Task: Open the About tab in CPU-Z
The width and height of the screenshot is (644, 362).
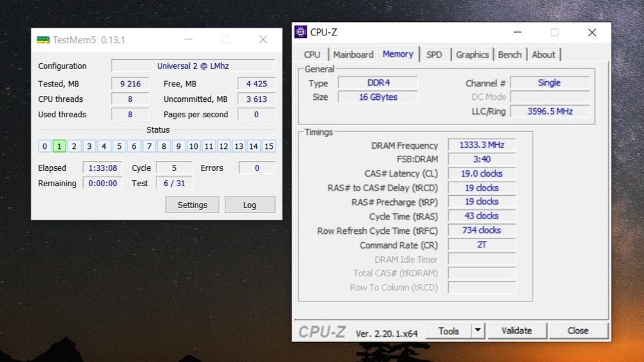Action: (x=544, y=55)
